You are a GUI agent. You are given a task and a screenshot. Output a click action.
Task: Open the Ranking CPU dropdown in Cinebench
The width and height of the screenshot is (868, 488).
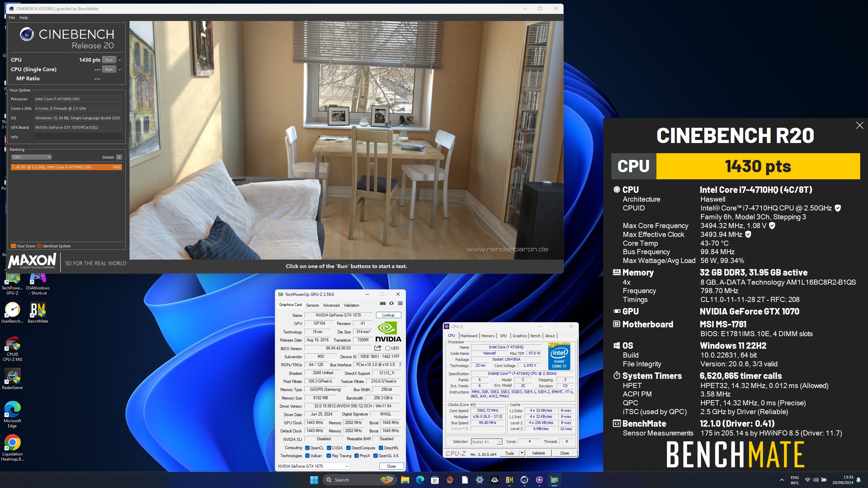(x=32, y=157)
